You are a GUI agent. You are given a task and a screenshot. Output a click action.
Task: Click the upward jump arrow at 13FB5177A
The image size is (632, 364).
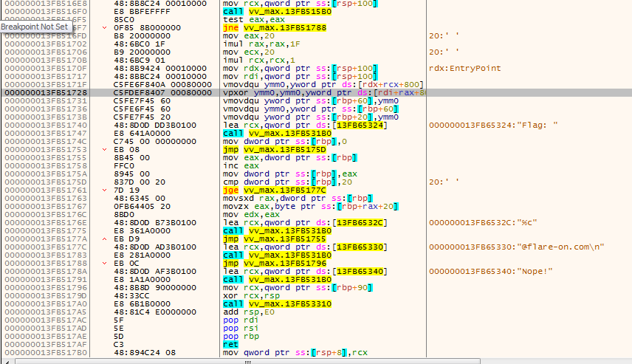pos(104,239)
